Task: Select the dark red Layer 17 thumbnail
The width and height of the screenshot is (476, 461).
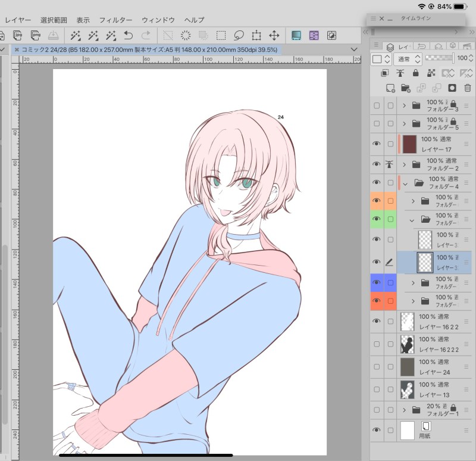Action: 409,144
